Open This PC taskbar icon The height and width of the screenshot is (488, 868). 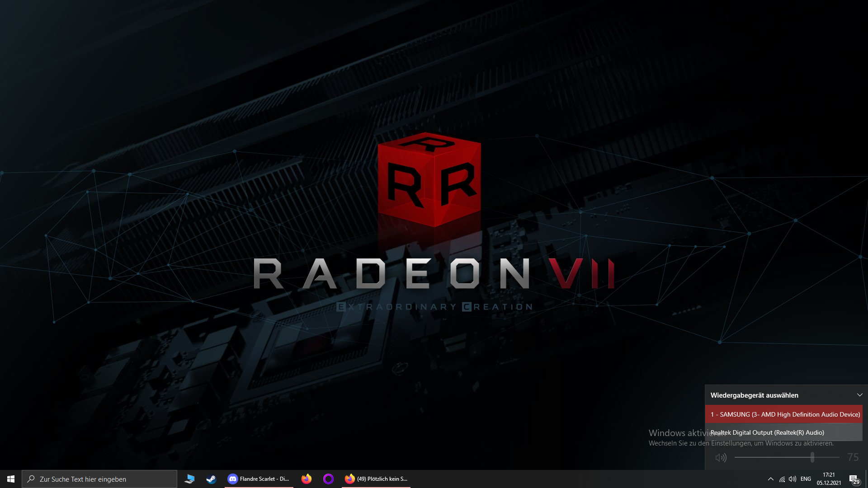(x=189, y=479)
